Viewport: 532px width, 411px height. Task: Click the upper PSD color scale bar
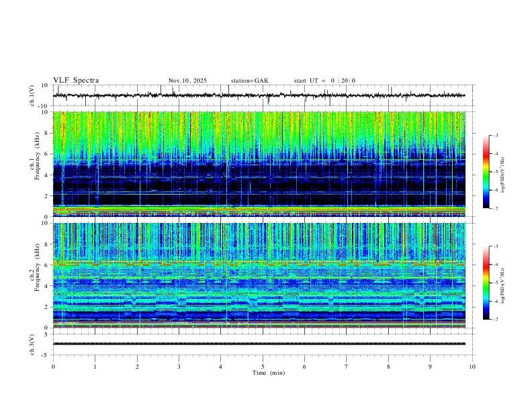pyautogui.click(x=486, y=172)
